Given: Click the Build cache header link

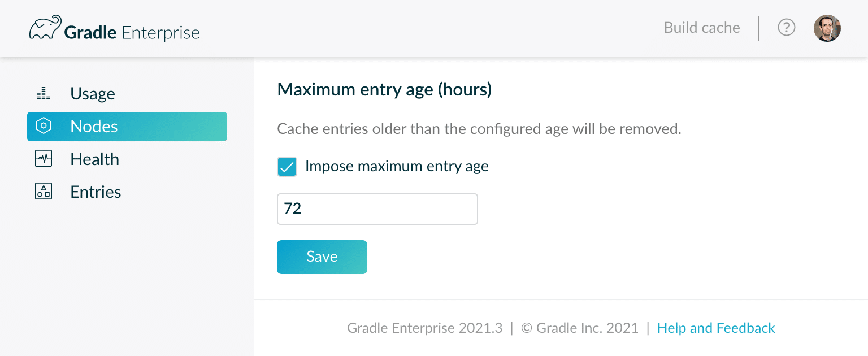Looking at the screenshot, I should point(702,28).
